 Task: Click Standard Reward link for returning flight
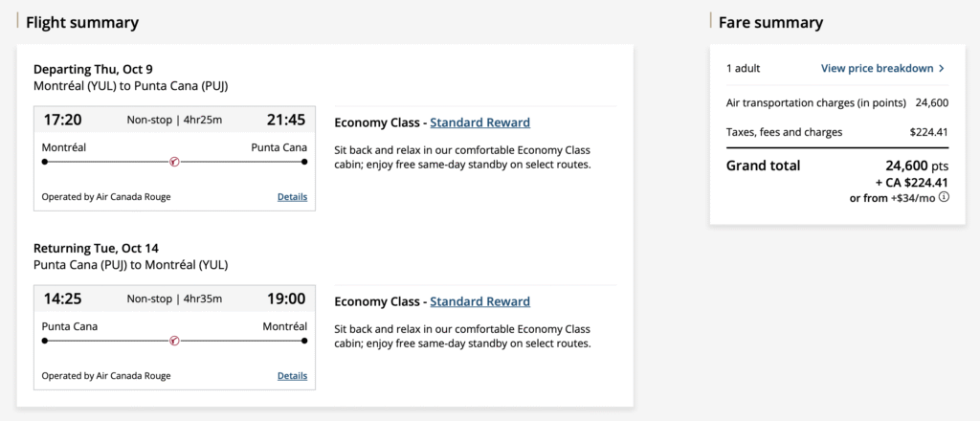479,301
